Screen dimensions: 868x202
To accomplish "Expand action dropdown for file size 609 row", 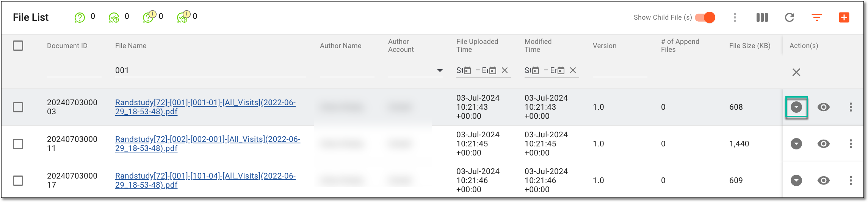I will [796, 180].
